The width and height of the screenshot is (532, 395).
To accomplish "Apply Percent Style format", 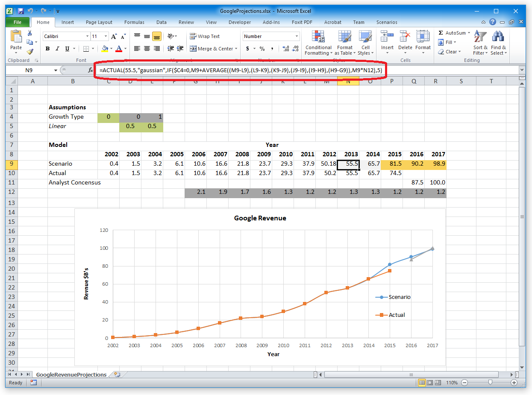I will click(x=262, y=49).
